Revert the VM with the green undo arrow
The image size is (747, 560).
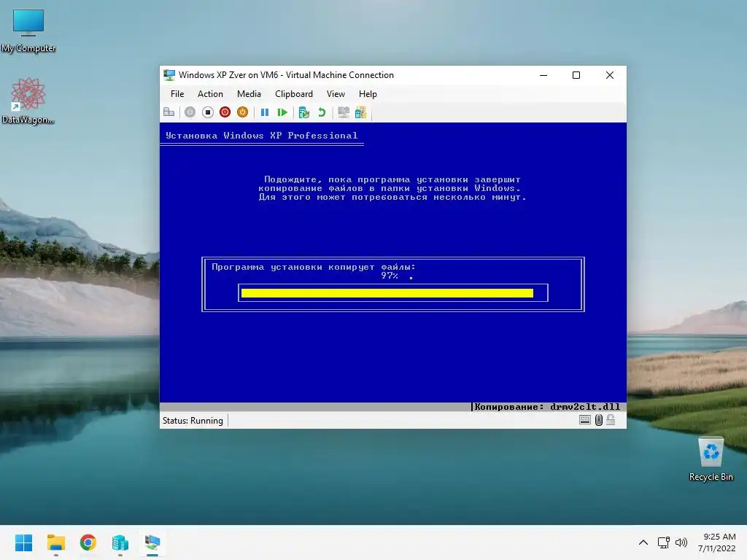click(x=322, y=112)
